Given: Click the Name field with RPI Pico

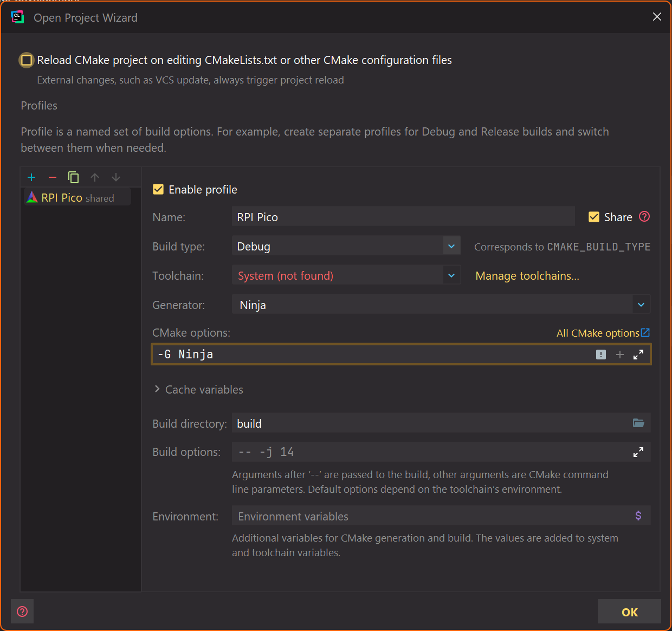Looking at the screenshot, I should click(403, 217).
